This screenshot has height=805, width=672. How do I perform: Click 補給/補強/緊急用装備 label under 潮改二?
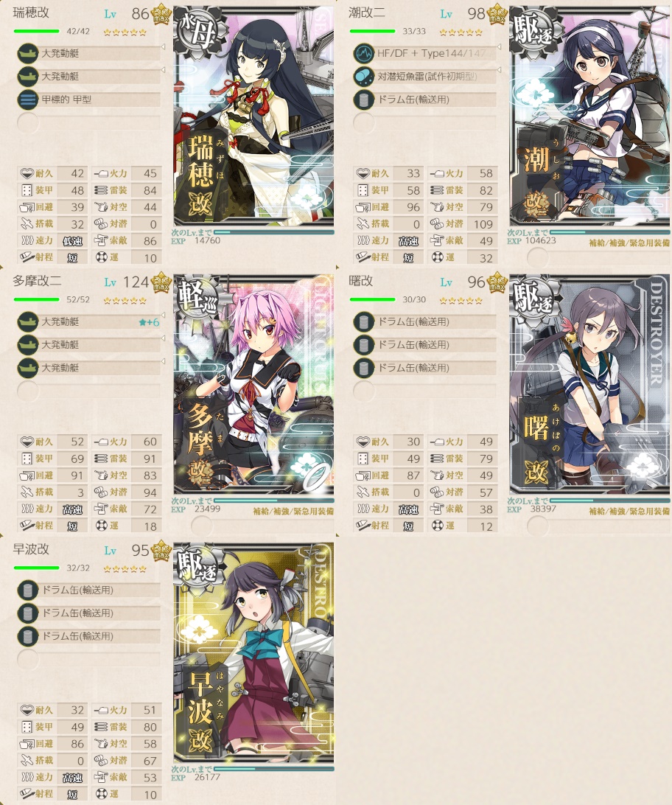point(629,243)
